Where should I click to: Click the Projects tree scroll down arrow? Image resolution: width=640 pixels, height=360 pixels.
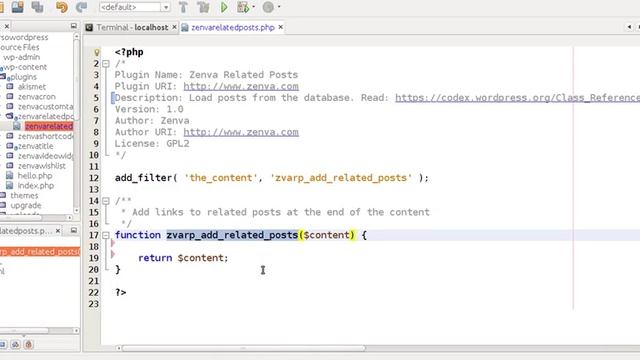click(76, 211)
